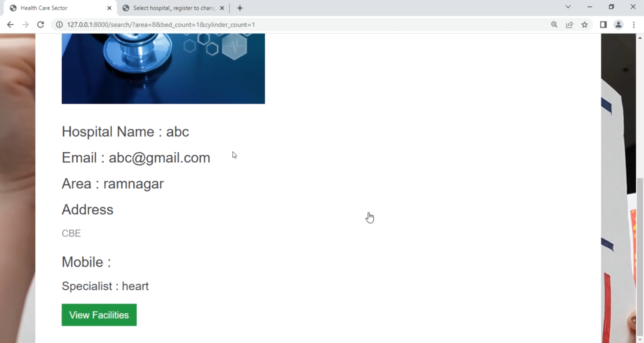Viewport: 644px width, 343px height.
Task: Click the URL address bar
Action: pyautogui.click(x=301, y=24)
